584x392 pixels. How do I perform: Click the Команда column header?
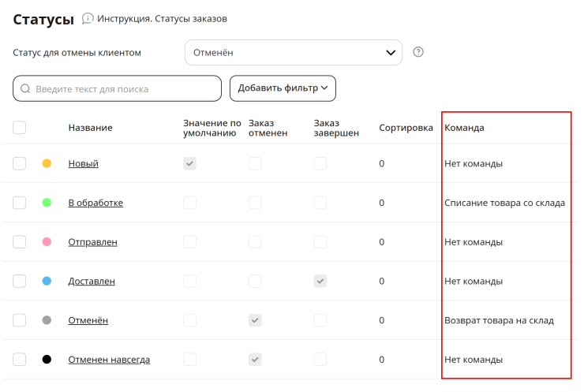pos(465,128)
